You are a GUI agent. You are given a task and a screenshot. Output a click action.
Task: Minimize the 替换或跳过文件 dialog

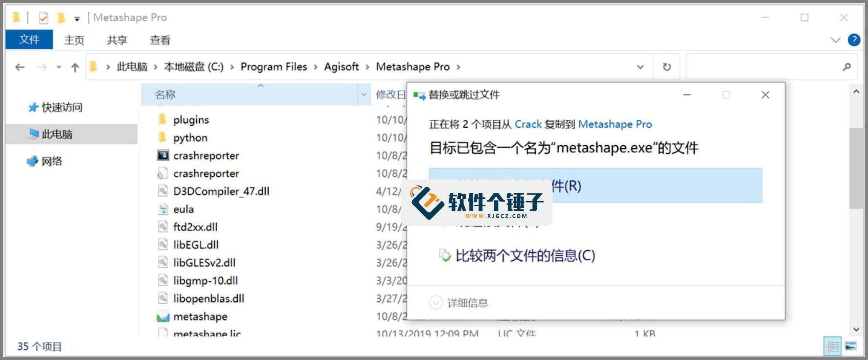click(x=687, y=95)
